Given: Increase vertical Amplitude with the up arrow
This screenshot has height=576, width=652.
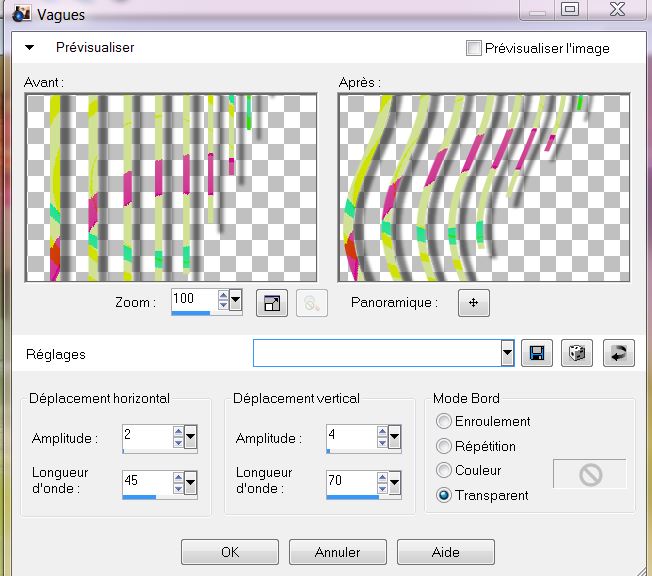Looking at the screenshot, I should point(382,431).
